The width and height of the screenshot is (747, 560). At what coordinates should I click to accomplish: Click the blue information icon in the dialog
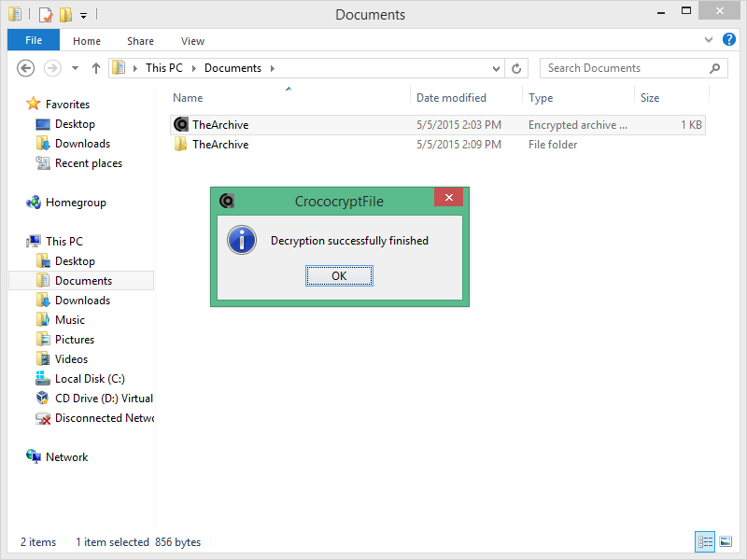(x=242, y=240)
